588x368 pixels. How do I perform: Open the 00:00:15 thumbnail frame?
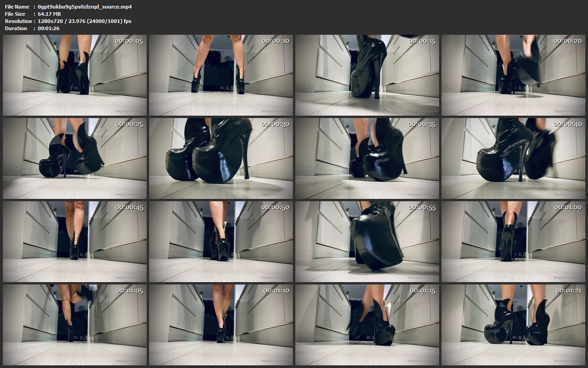point(367,75)
